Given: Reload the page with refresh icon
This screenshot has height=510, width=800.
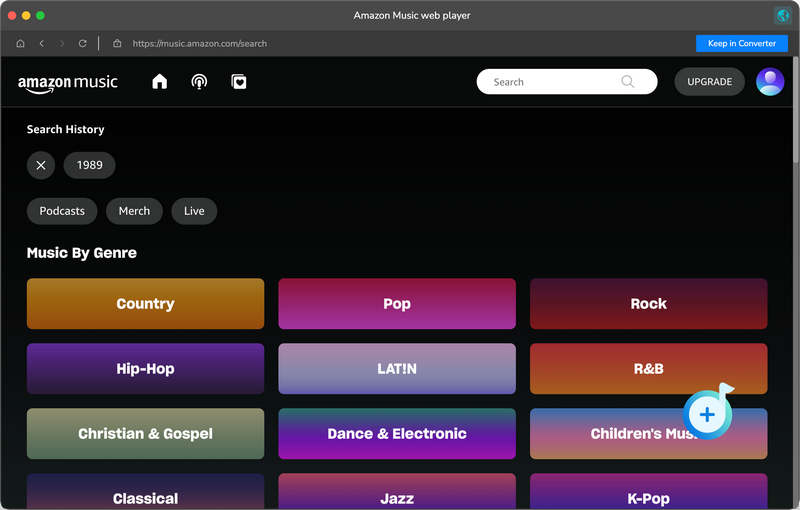Looking at the screenshot, I should 82,43.
